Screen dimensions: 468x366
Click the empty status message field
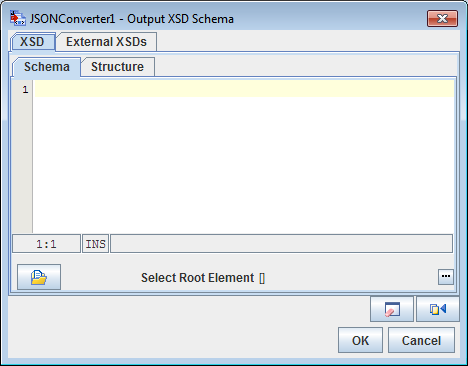[x=282, y=244]
